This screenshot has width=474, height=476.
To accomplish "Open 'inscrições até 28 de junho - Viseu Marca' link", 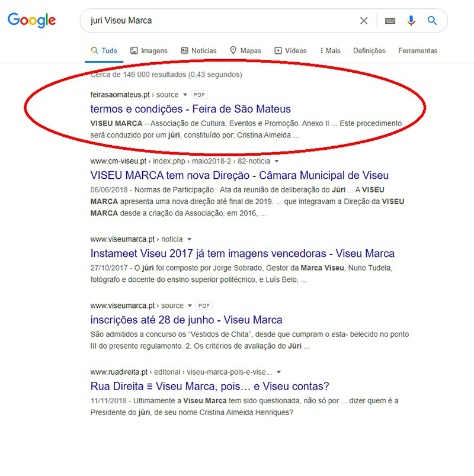I will point(186,320).
